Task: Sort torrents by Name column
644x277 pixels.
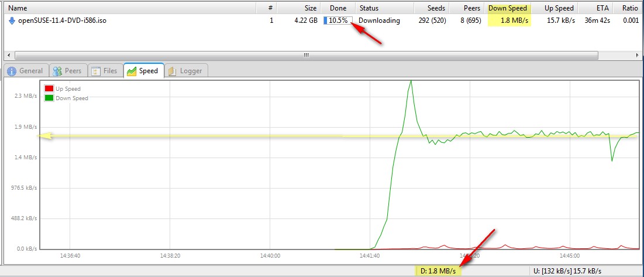Action: coord(129,8)
